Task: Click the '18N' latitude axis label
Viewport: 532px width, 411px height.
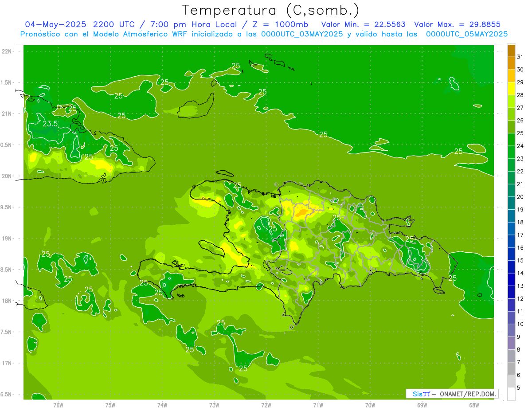Action: pyautogui.click(x=7, y=301)
